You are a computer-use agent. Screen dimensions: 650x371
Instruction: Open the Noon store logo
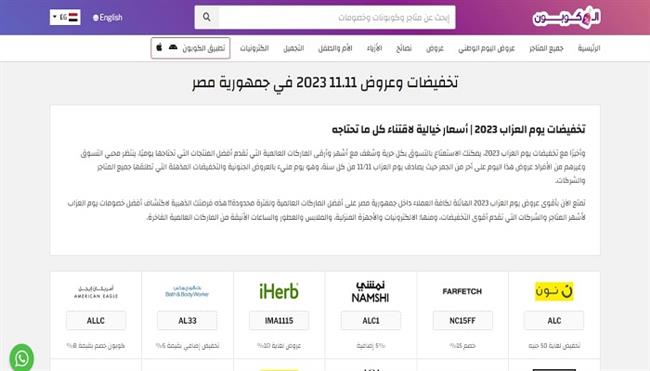pos(554,291)
